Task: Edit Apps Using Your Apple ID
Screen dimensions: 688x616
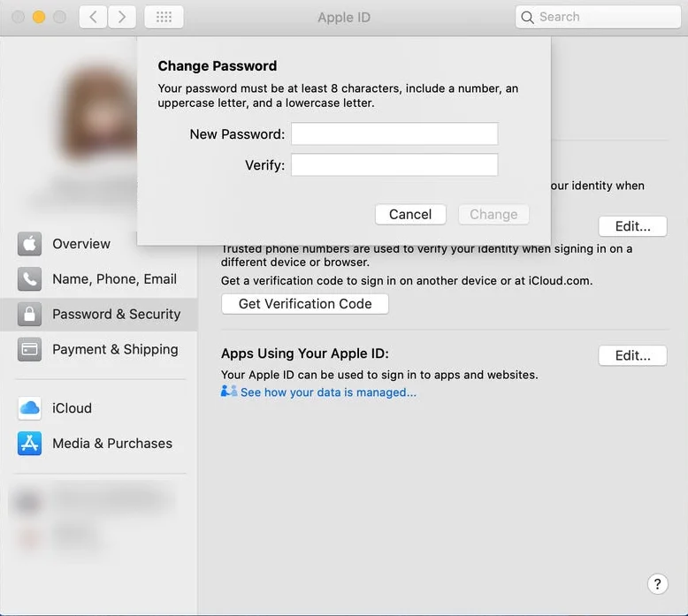Action: click(x=632, y=355)
